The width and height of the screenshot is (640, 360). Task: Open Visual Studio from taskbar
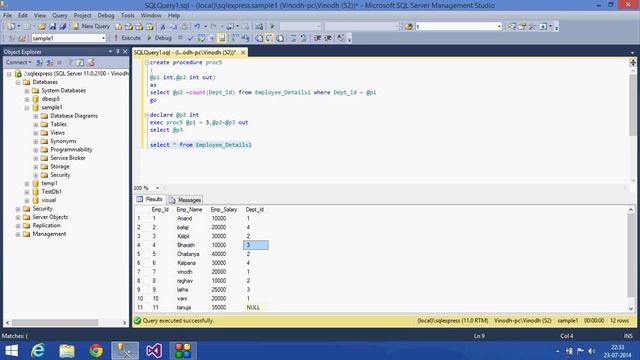point(154,351)
